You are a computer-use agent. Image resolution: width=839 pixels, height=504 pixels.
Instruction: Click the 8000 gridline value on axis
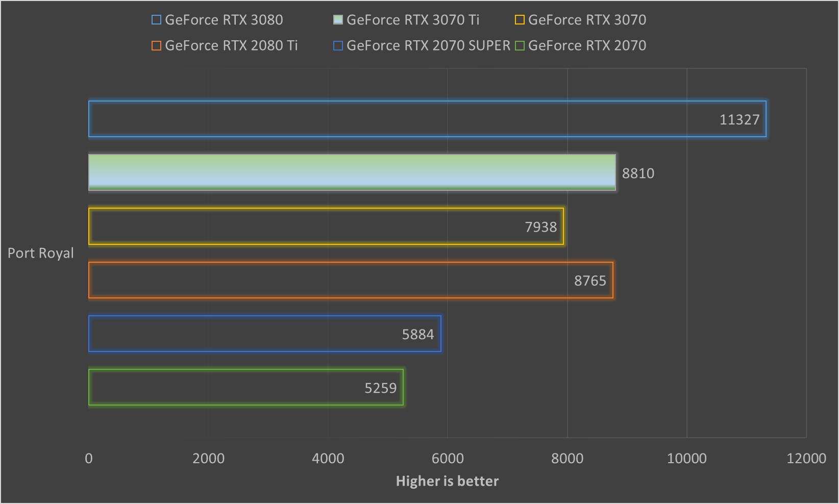pyautogui.click(x=566, y=459)
